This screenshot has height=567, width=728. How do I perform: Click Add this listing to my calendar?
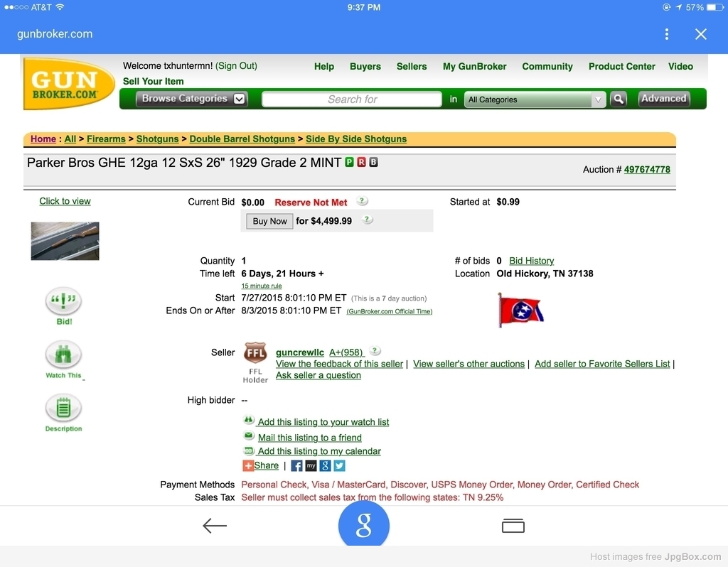pyautogui.click(x=319, y=451)
